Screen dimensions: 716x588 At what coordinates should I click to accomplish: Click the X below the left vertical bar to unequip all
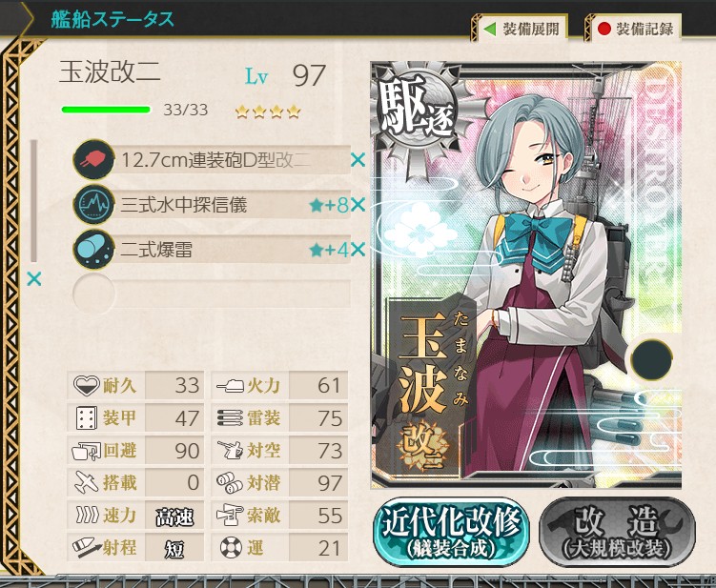pos(34,278)
